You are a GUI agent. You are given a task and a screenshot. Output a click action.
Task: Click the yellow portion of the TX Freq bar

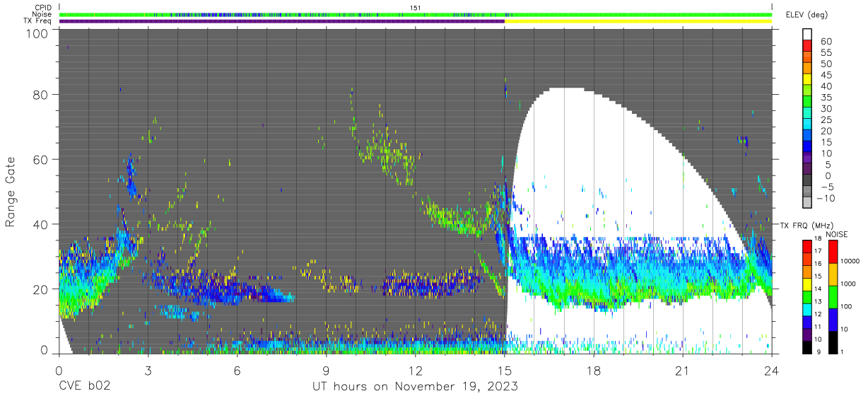638,21
